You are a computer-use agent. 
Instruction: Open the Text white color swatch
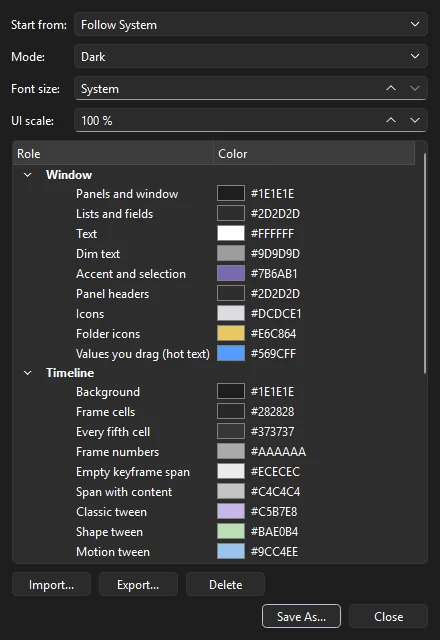click(x=231, y=233)
